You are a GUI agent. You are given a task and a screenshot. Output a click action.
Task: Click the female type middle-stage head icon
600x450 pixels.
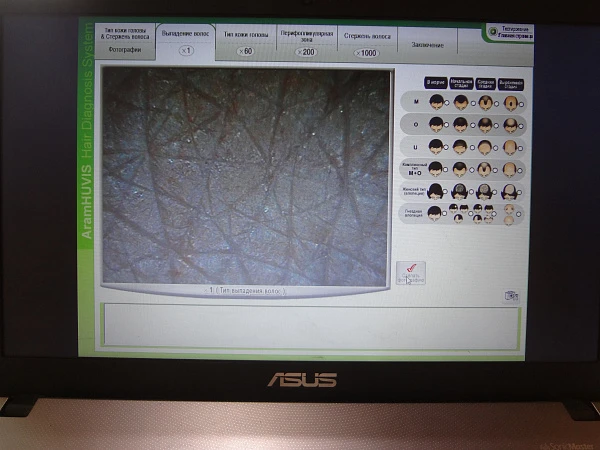click(484, 190)
